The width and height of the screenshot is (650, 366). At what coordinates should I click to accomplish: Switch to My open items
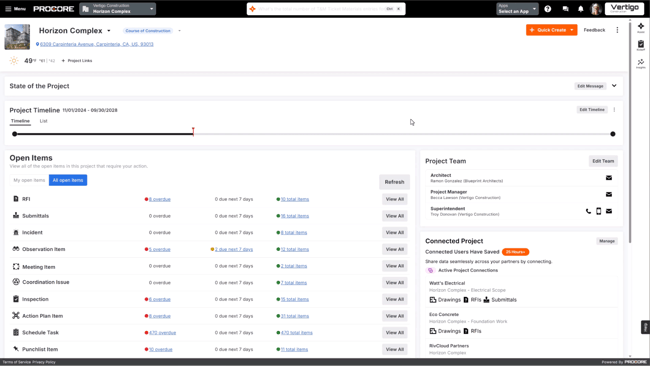click(x=29, y=180)
